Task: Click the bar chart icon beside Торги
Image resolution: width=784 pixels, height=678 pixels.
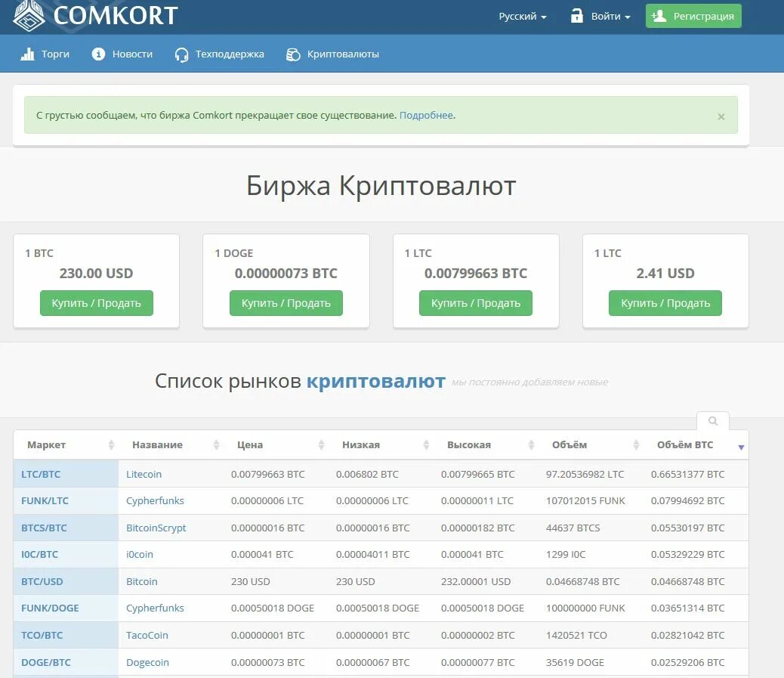Action: pyautogui.click(x=27, y=54)
